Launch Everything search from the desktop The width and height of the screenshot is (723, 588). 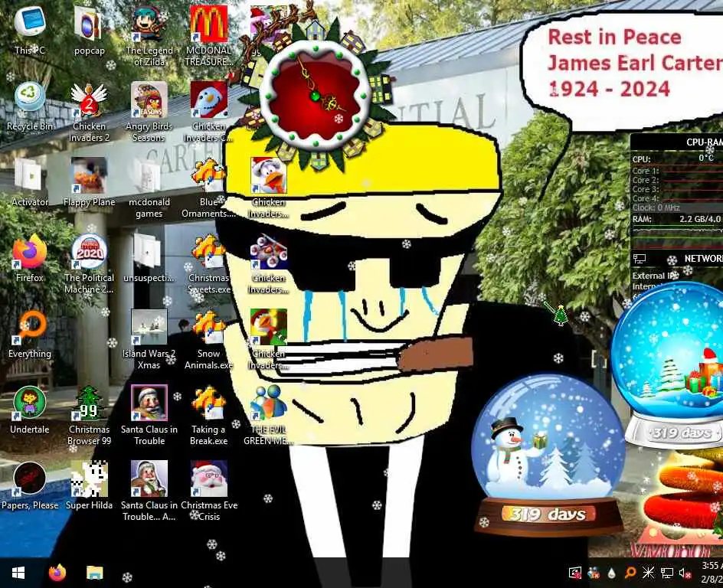tap(30, 334)
